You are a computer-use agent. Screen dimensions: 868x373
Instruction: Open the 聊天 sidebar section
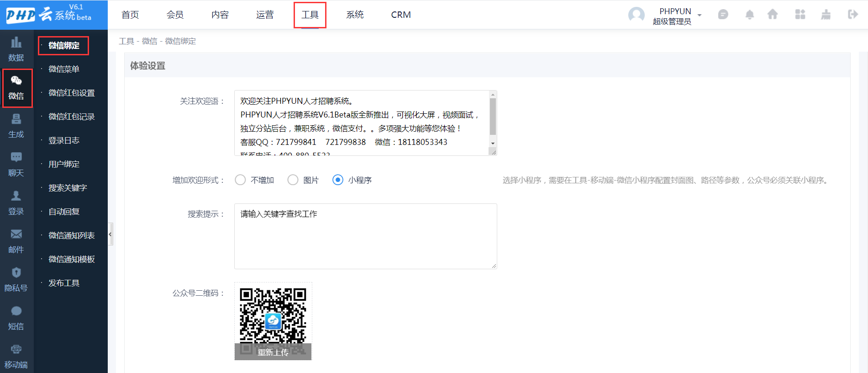pyautogui.click(x=16, y=165)
